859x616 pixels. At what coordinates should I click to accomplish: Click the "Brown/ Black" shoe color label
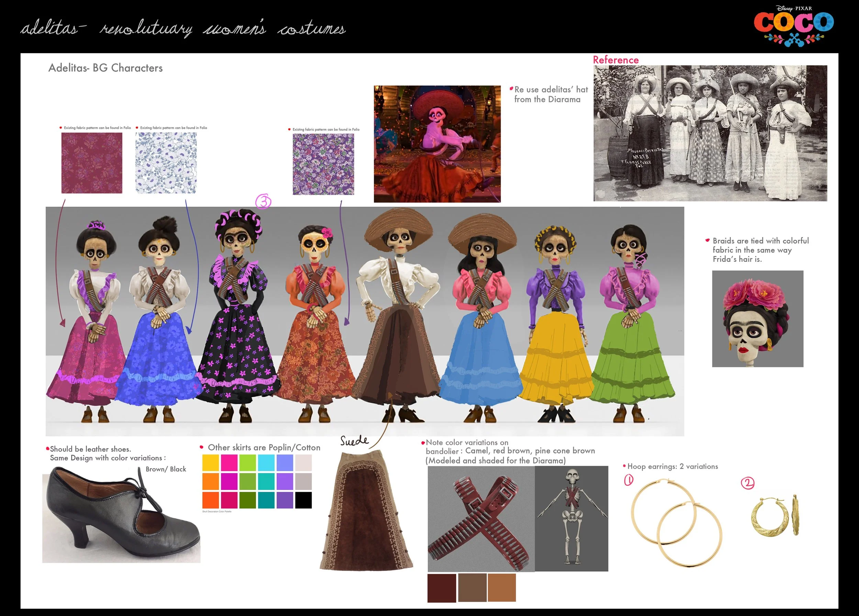(166, 469)
